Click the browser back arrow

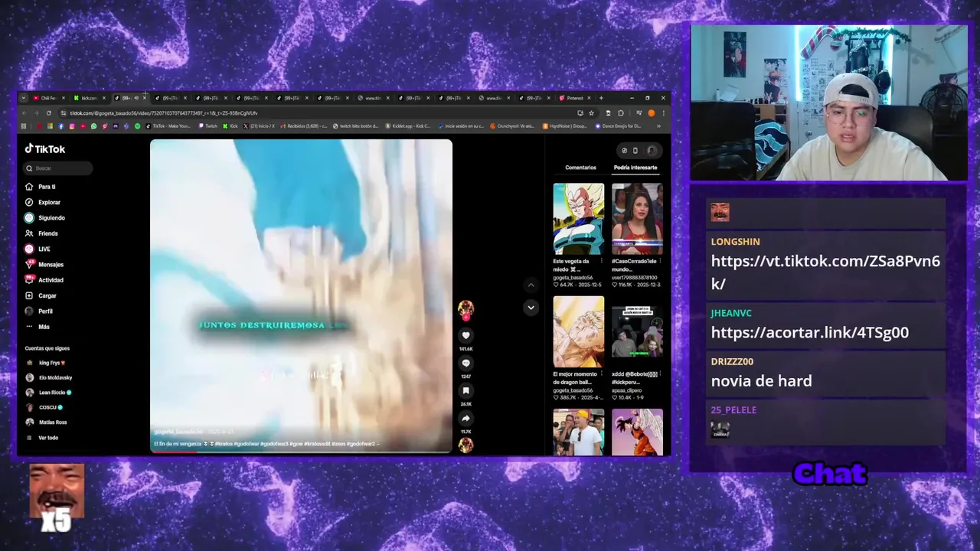pos(24,113)
